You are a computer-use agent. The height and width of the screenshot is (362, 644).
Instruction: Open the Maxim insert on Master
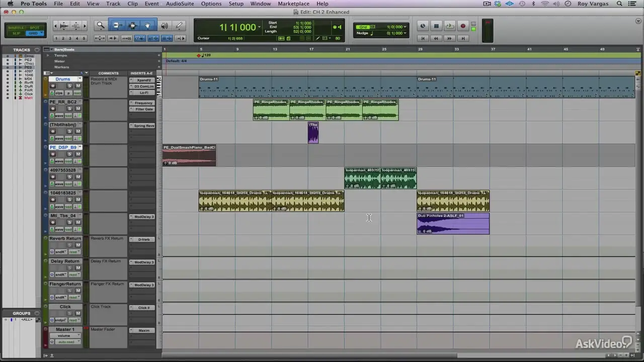click(143, 330)
